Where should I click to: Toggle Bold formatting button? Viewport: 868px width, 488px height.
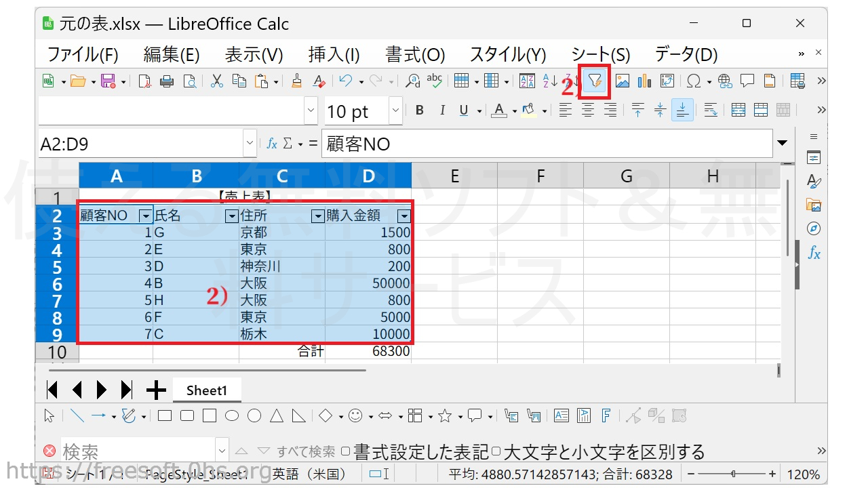pos(420,110)
